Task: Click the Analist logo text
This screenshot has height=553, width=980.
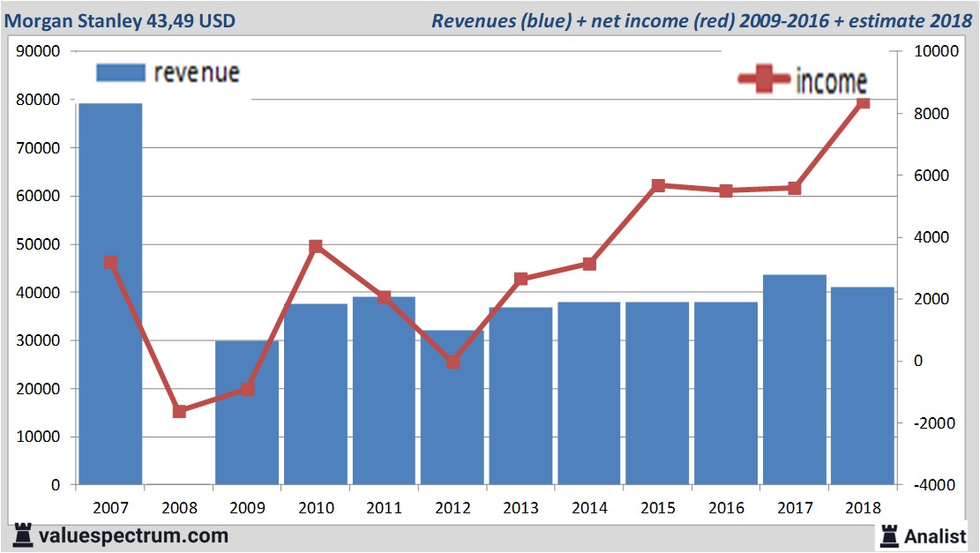Action: click(x=935, y=536)
